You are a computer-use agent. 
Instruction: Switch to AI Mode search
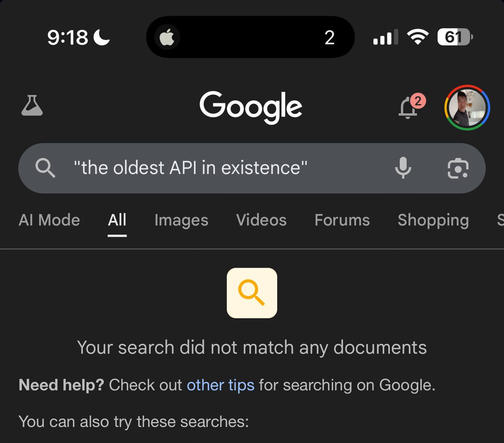click(49, 221)
